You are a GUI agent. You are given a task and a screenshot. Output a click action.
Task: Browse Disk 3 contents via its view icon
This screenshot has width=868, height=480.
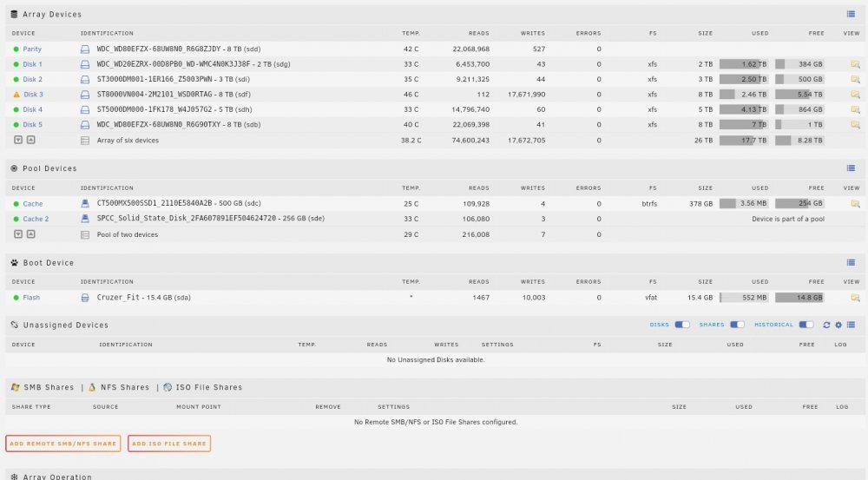(x=855, y=95)
